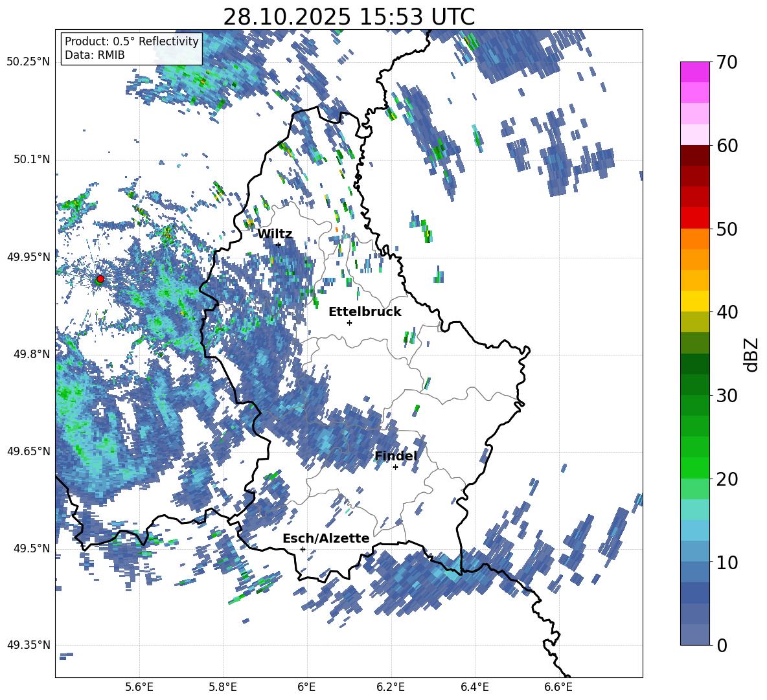This screenshot has height=700, width=767.
Task: Click the 10 tick label on colorbar
Action: coord(727,561)
